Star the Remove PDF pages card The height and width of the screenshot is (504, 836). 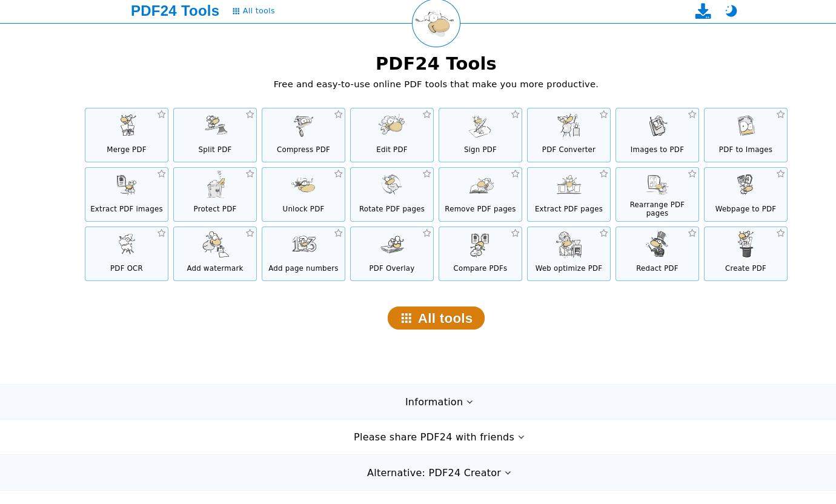515,174
